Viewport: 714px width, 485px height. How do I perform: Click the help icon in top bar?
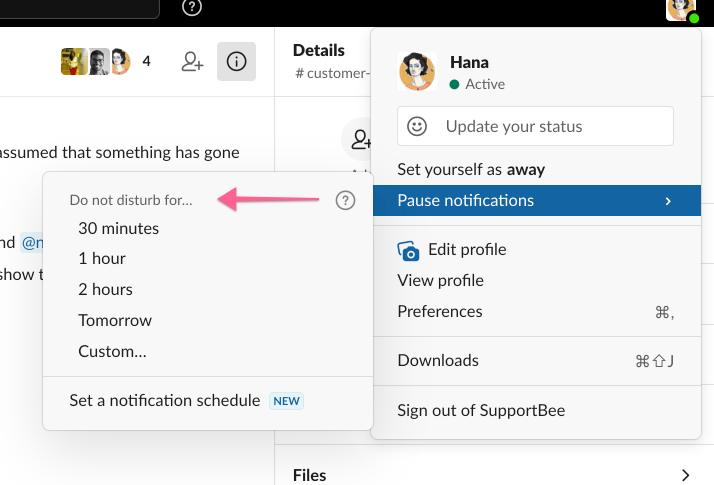pyautogui.click(x=193, y=8)
